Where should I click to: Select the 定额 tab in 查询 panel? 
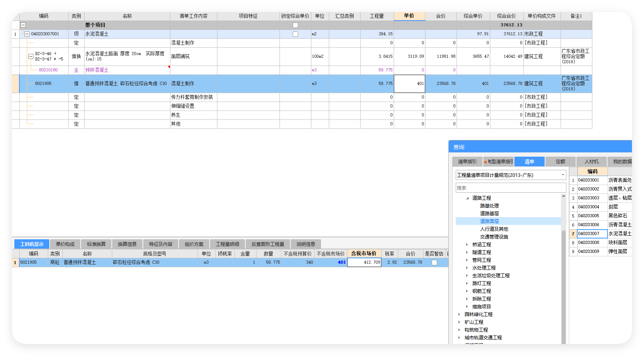coord(561,162)
